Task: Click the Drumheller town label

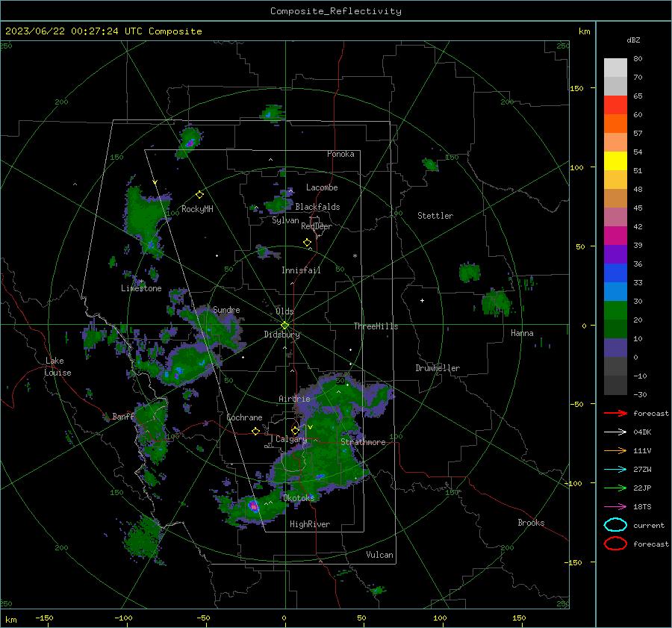Action: (438, 368)
